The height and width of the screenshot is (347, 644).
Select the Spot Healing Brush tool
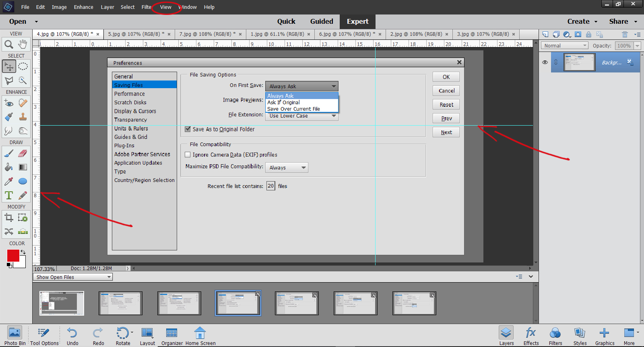click(x=23, y=103)
